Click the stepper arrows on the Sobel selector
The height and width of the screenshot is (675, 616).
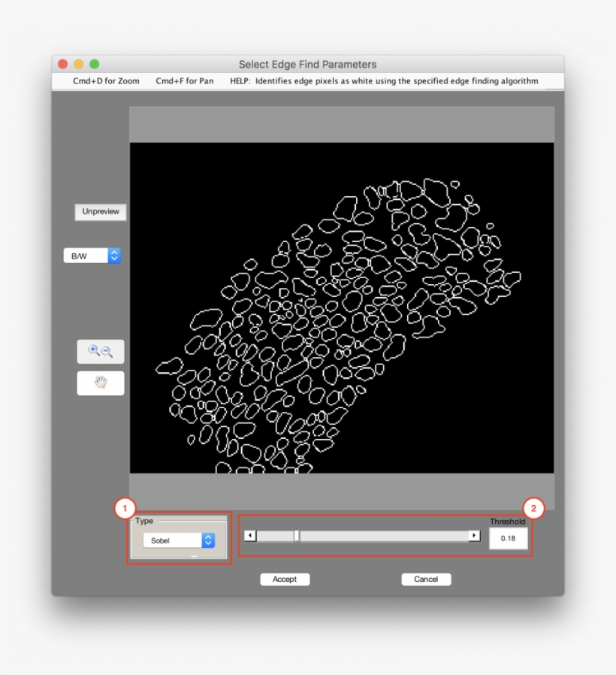click(x=207, y=540)
